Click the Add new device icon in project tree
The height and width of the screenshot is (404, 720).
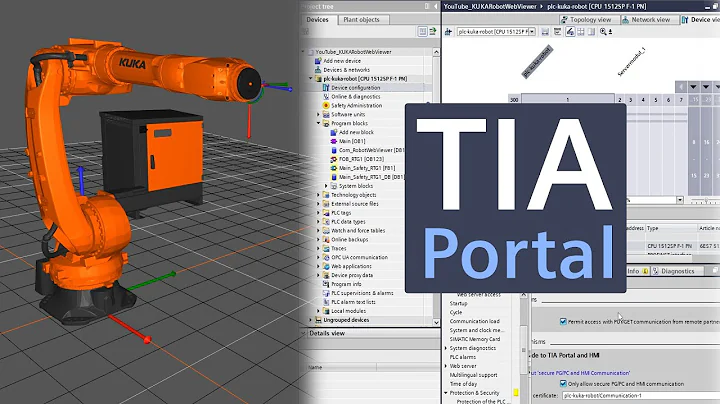click(x=318, y=61)
